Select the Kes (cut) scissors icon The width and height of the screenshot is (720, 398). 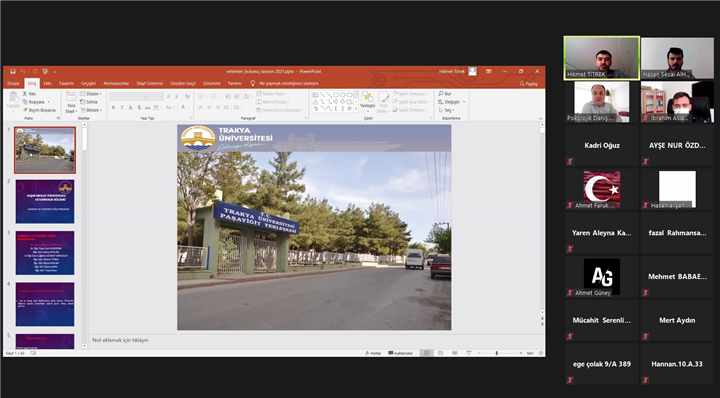pyautogui.click(x=25, y=94)
